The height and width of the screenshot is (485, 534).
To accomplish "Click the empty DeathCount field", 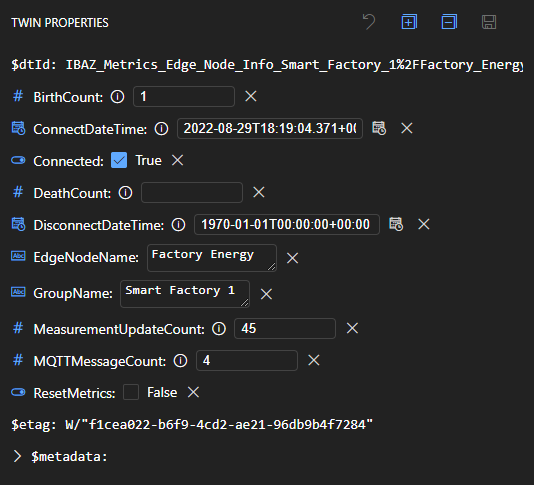I will pos(192,192).
